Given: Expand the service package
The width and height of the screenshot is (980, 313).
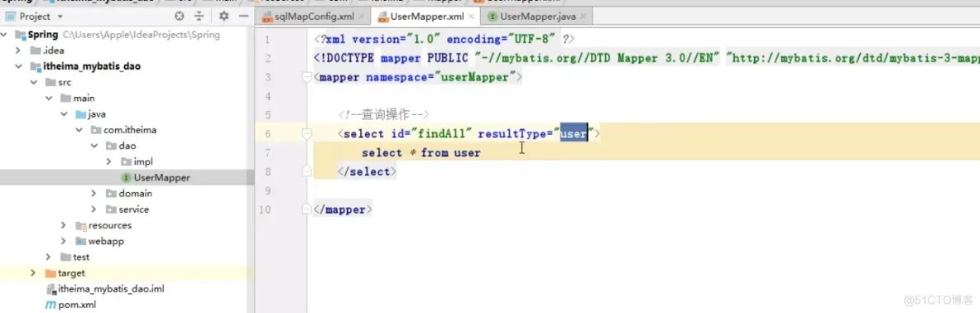Looking at the screenshot, I should 94,209.
